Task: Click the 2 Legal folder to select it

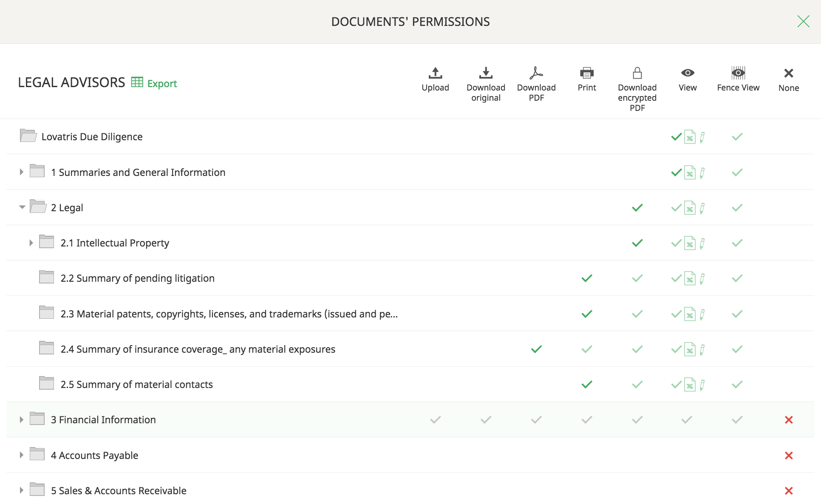Action: click(66, 207)
